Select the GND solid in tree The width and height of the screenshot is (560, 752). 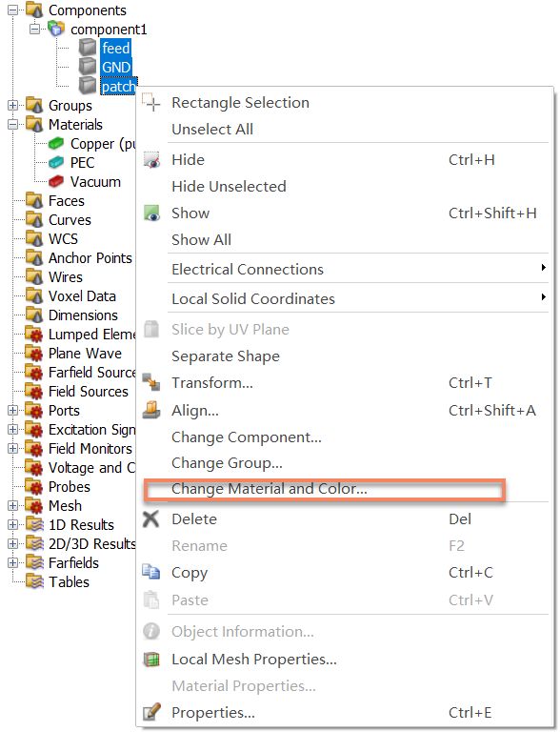[x=116, y=67]
